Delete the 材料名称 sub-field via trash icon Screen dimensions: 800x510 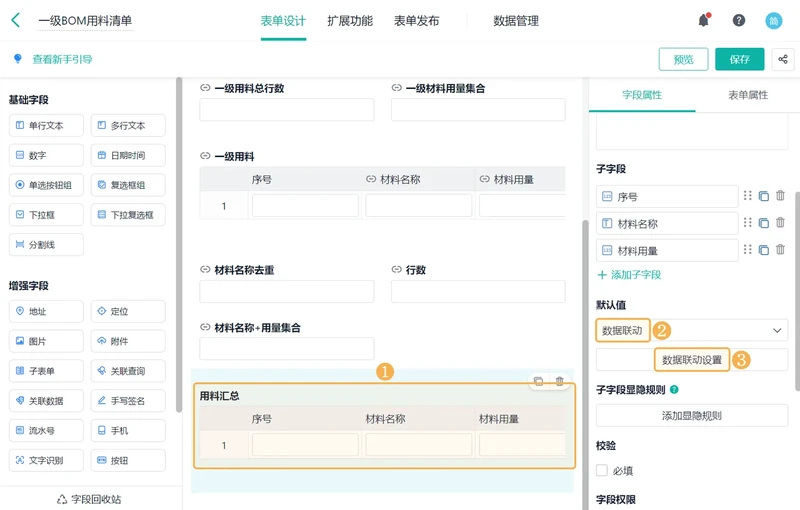pos(780,223)
